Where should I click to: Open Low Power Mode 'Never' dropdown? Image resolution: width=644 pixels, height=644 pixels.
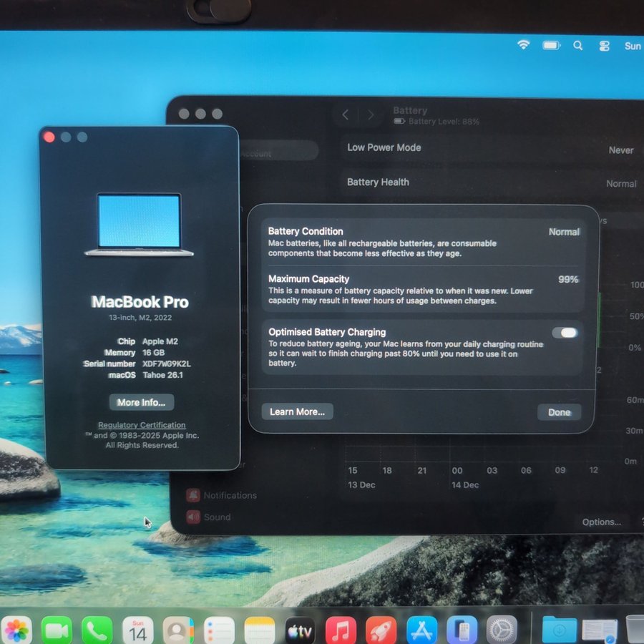coord(620,150)
